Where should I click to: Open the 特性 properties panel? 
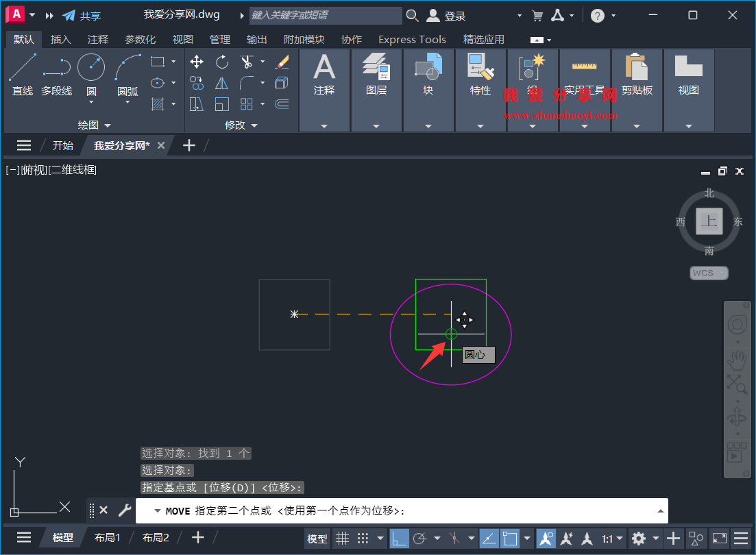click(x=480, y=90)
